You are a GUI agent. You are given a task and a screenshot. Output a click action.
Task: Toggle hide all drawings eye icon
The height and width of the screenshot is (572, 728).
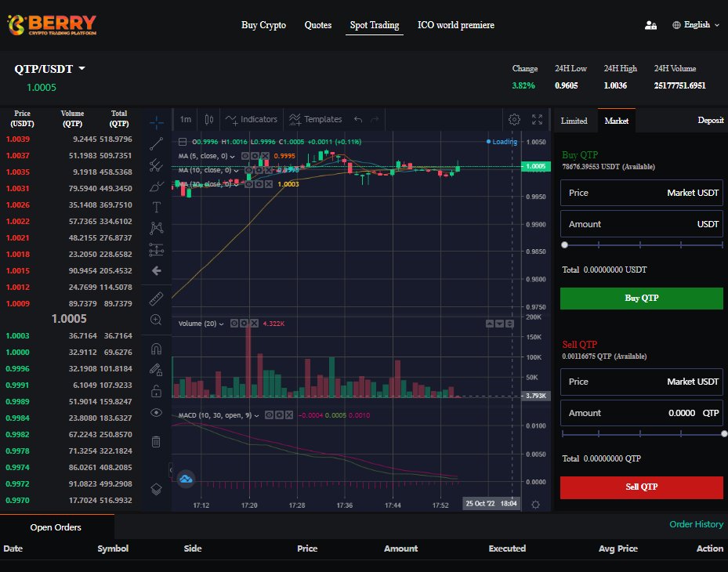point(157,412)
